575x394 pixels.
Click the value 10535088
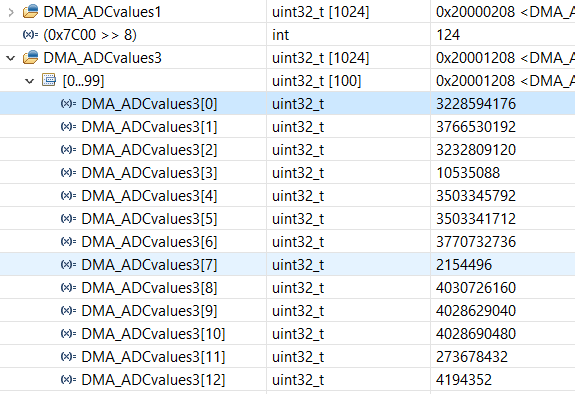pos(468,173)
